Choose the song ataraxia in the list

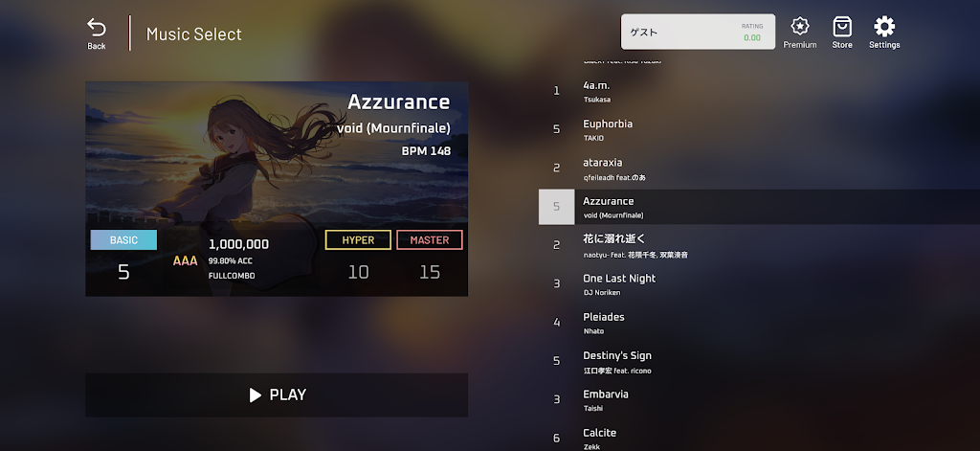759,169
